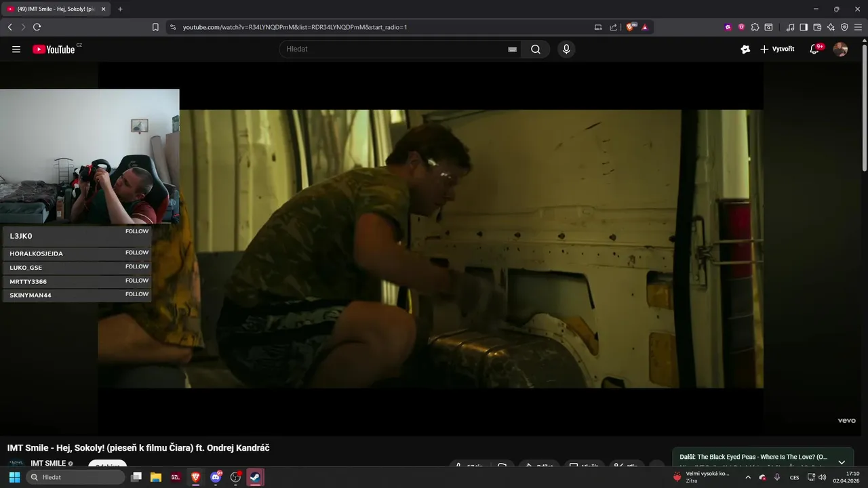Open a new tab with plus button

(120, 9)
